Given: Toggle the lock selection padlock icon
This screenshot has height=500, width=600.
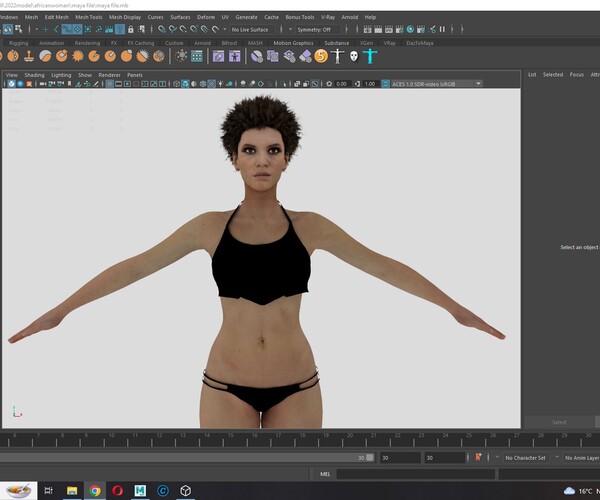Looking at the screenshot, I should pyautogui.click(x=130, y=29).
